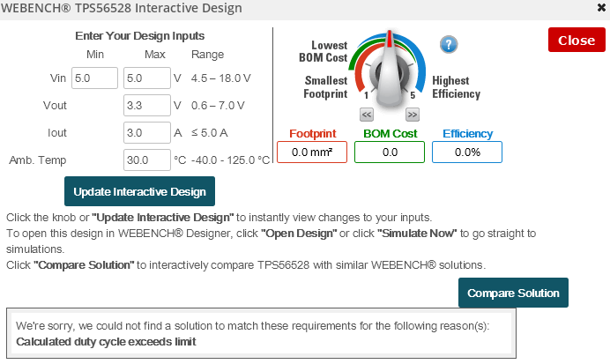The image size is (610, 364).
Task: Select the Vin Max input field
Action: [147, 78]
